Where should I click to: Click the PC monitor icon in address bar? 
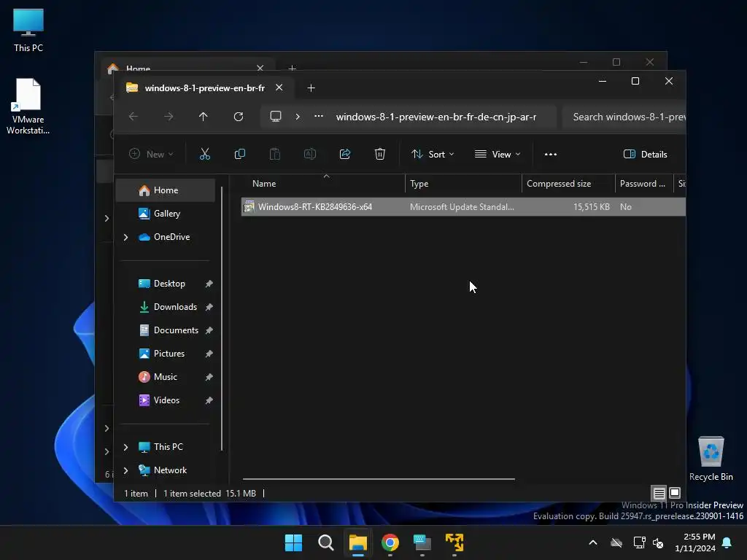coord(276,117)
